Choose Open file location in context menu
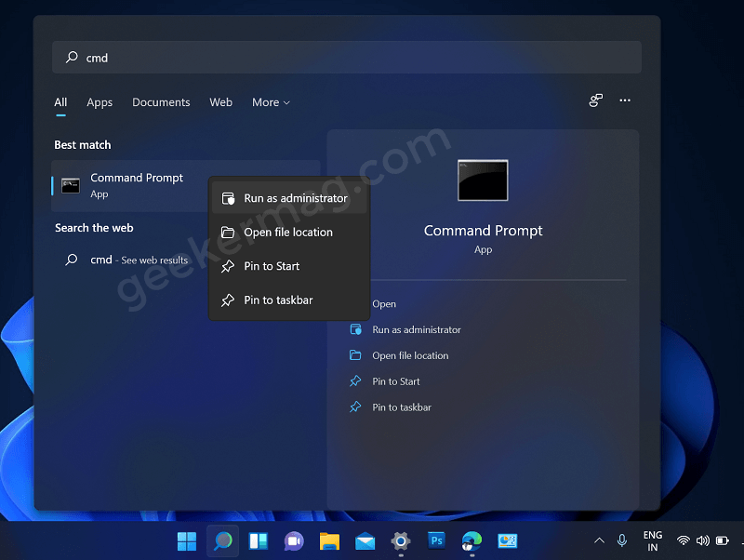The width and height of the screenshot is (744, 560). (289, 232)
